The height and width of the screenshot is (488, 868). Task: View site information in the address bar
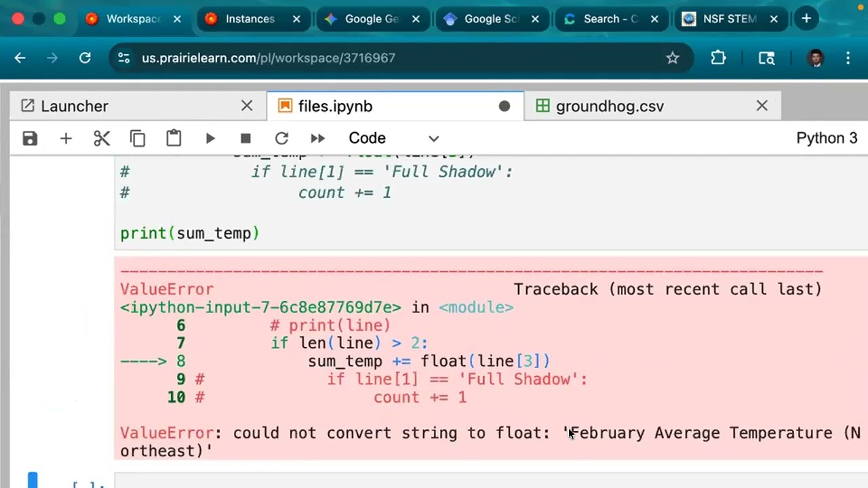pyautogui.click(x=123, y=58)
